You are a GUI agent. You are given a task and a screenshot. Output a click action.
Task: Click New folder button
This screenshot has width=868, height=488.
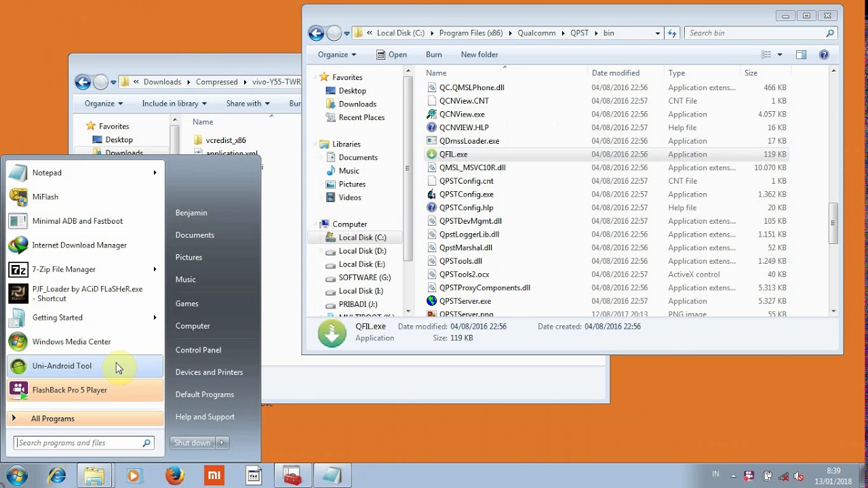(x=479, y=55)
